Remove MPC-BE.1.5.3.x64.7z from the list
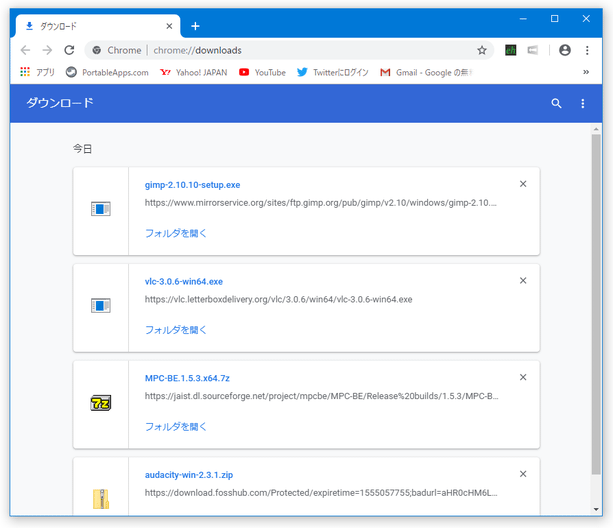Viewport: 613px width, 528px height. point(523,377)
